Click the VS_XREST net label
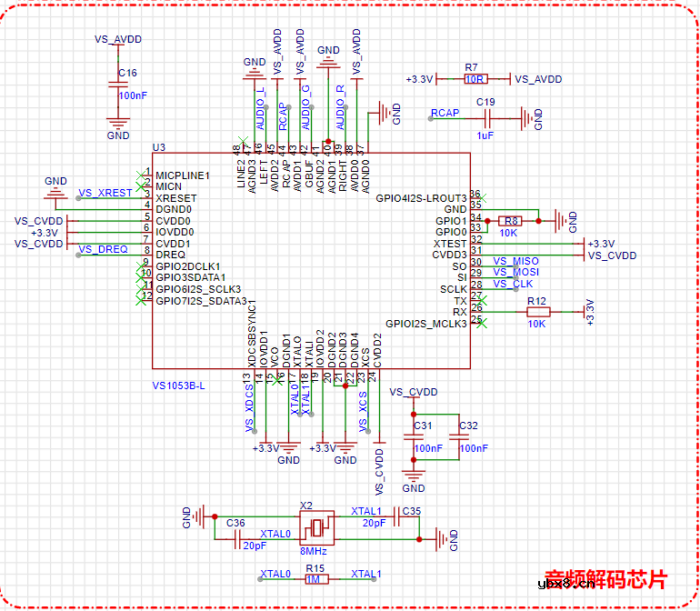700x611 pixels. [105, 194]
